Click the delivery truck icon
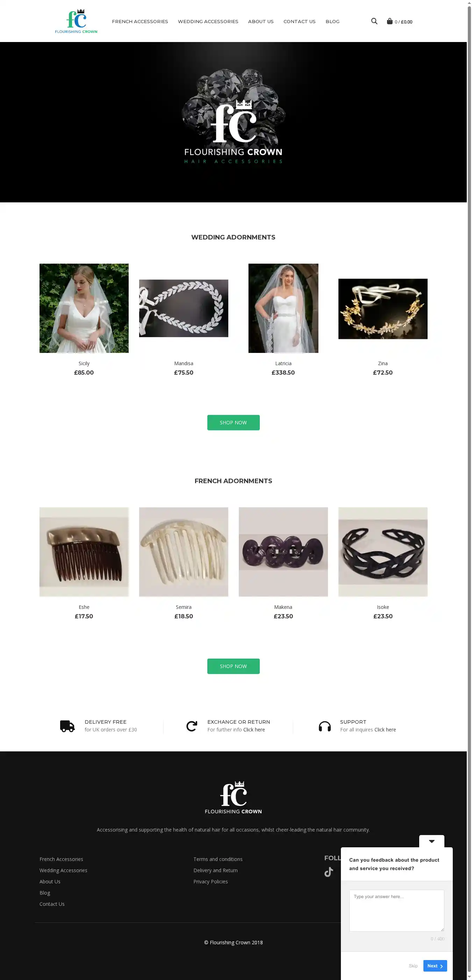Screen dimensions: 472x980 click(x=67, y=726)
